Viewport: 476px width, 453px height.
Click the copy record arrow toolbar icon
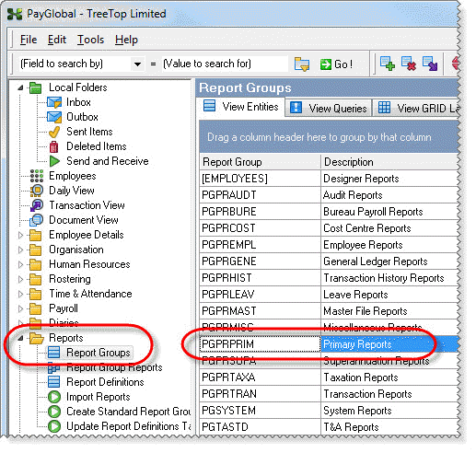430,64
